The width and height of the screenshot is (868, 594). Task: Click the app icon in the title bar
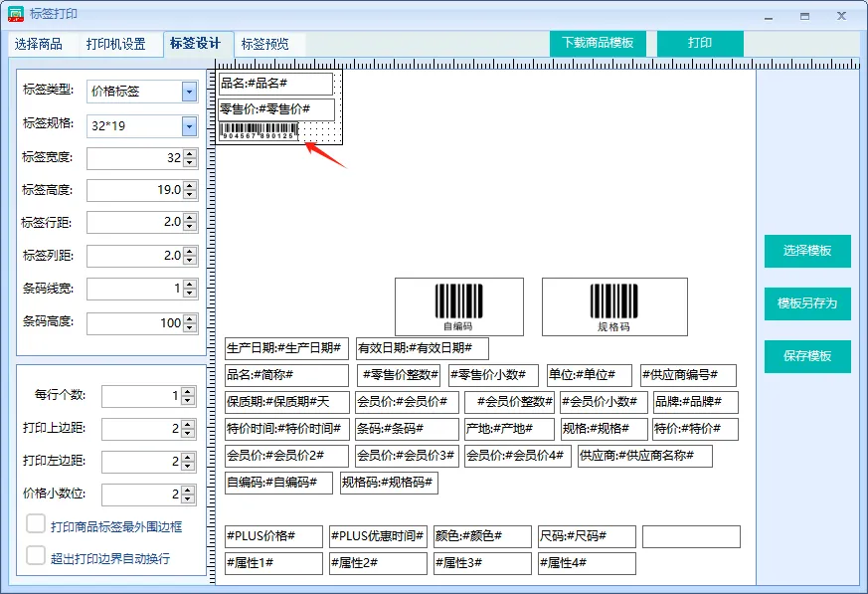tap(16, 14)
